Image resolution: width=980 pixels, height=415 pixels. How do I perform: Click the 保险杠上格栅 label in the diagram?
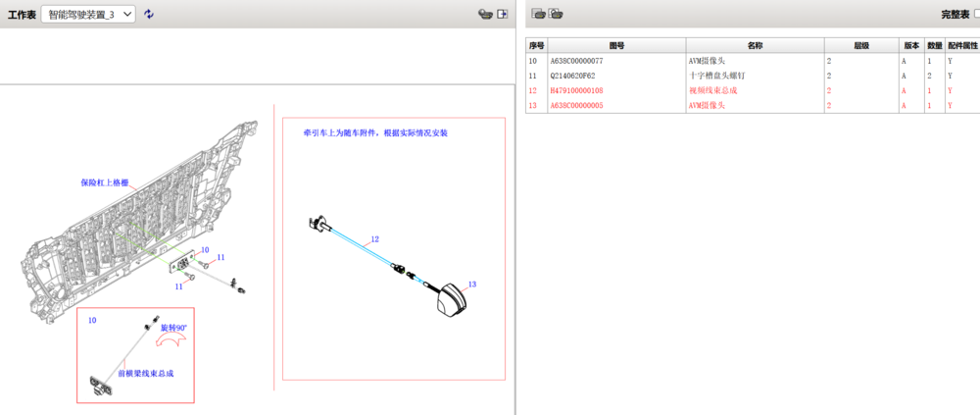[105, 183]
